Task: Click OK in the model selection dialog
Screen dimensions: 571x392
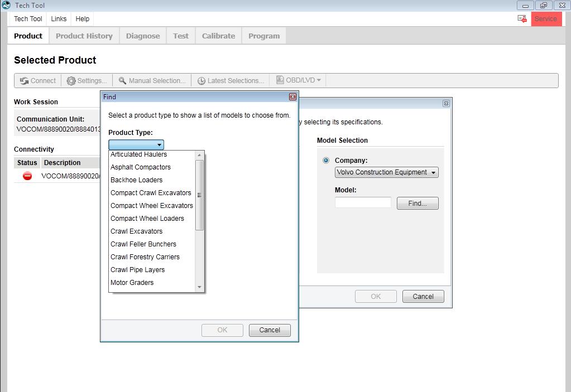Action: [376, 296]
